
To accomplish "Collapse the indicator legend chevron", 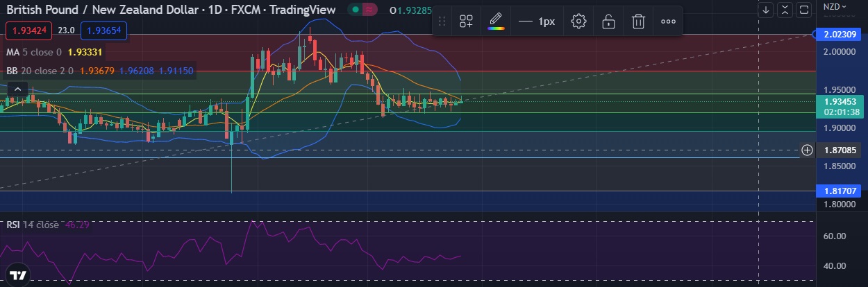I will (x=18, y=89).
